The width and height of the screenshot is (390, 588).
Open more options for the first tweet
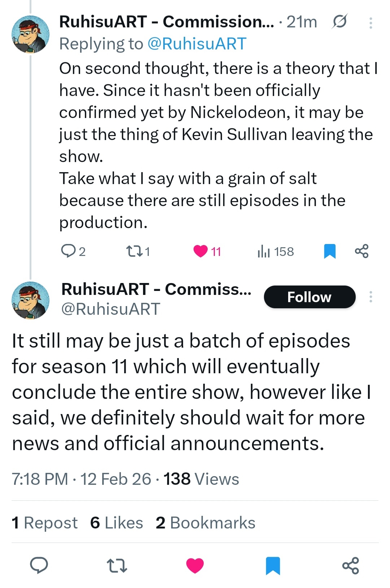click(x=370, y=23)
